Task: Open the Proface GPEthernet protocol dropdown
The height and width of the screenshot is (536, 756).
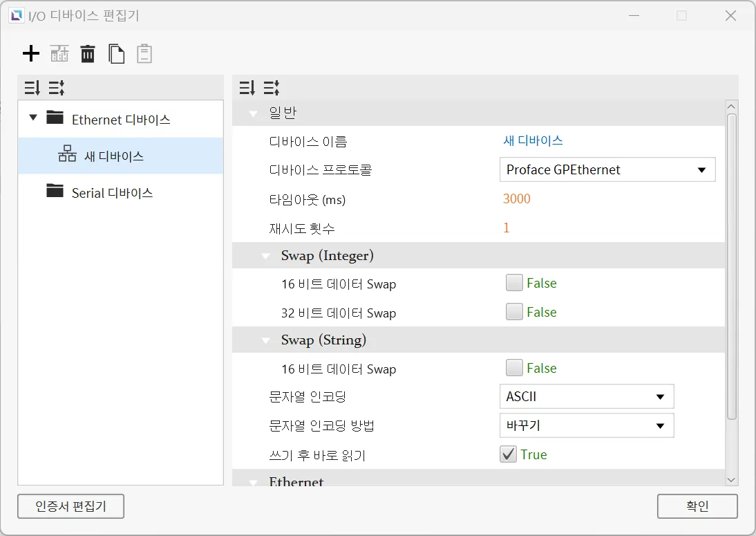Action: pos(607,169)
